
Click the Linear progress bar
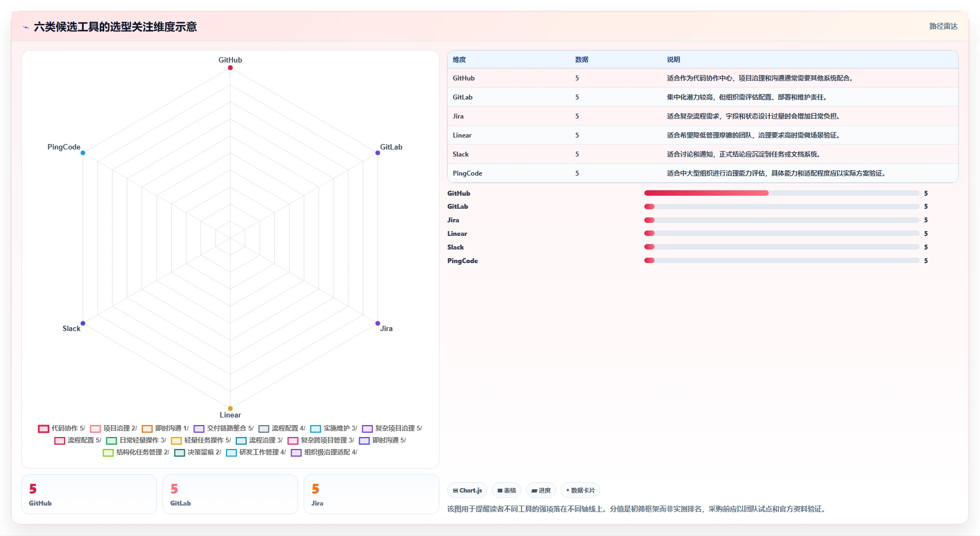(782, 234)
